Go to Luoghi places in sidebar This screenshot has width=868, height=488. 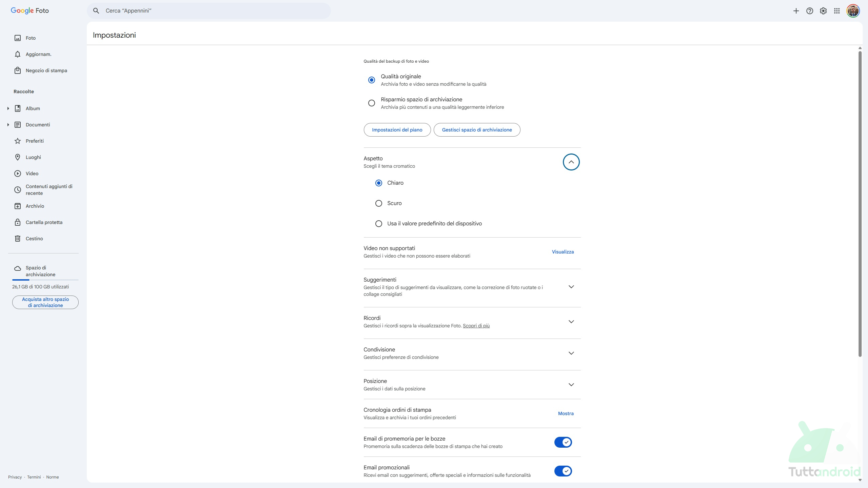pos(33,157)
